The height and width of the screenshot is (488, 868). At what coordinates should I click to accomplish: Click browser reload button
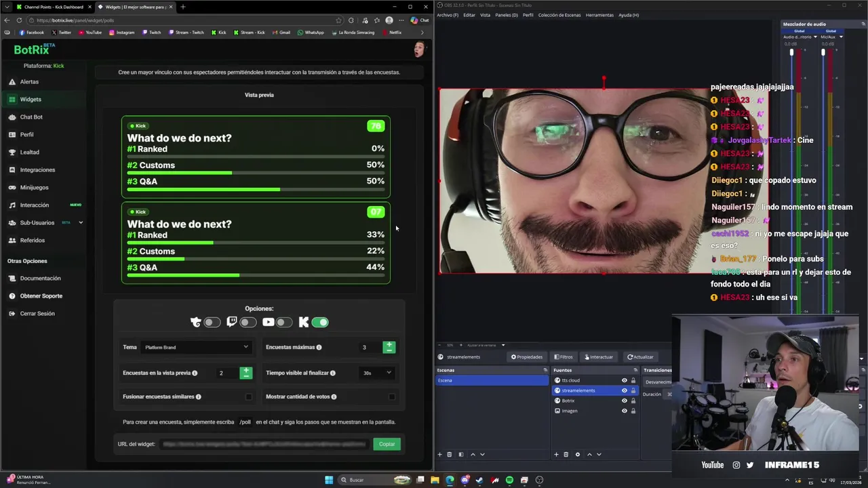[x=18, y=20]
